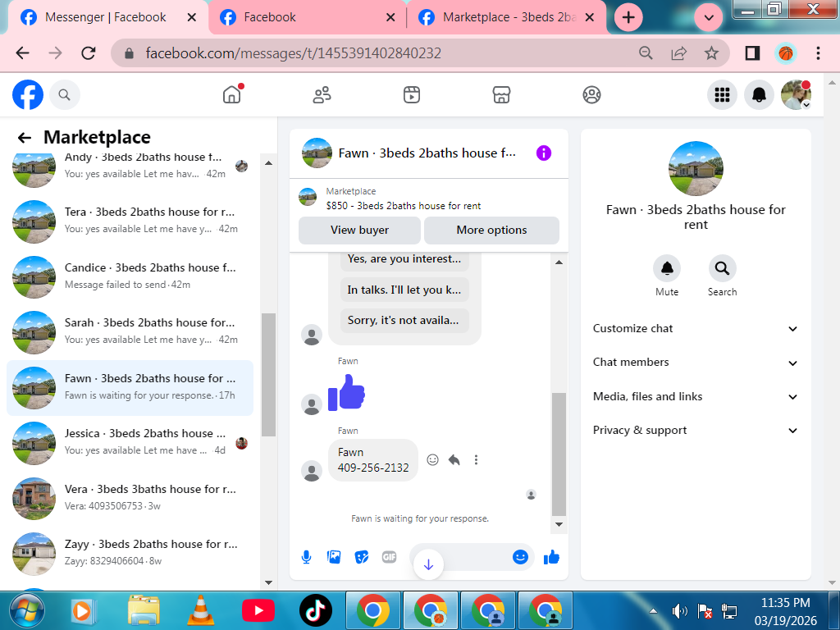
Task: Open the account profile picture menu
Action: (796, 95)
